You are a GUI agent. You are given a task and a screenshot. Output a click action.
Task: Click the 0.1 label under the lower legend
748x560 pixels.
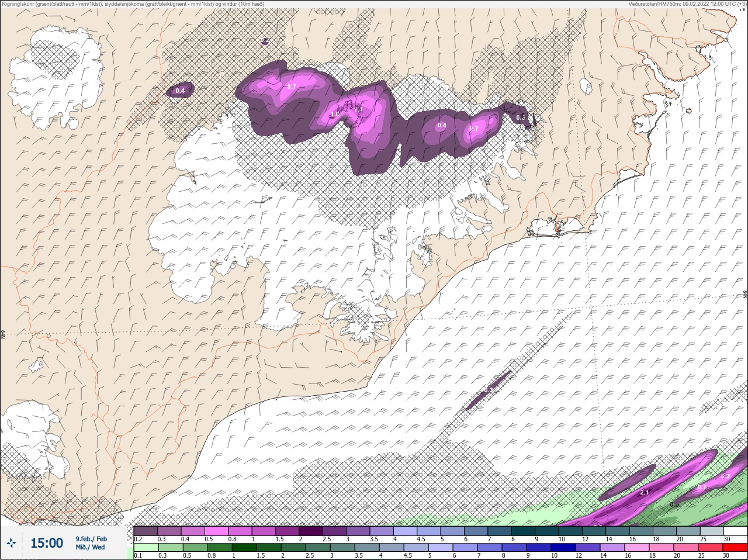(138, 555)
